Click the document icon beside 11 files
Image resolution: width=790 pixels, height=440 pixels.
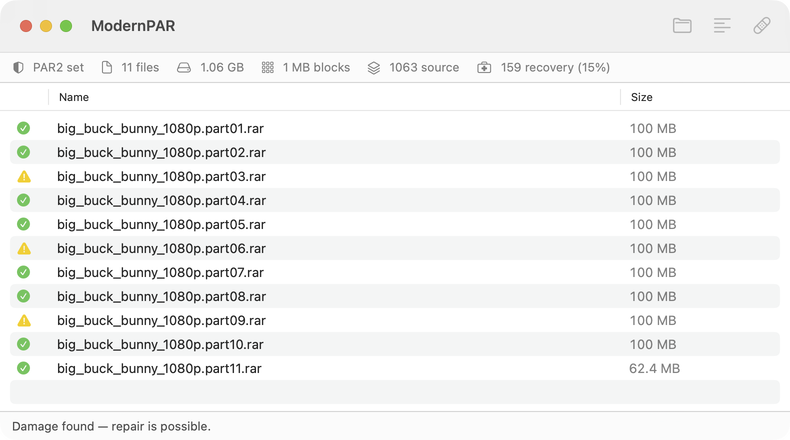(x=107, y=68)
